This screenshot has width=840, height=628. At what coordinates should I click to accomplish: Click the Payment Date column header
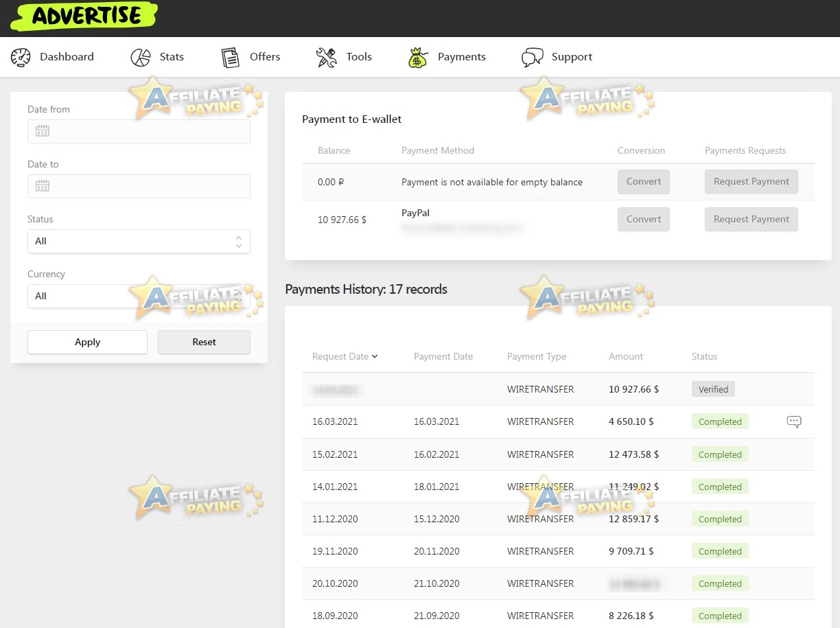click(443, 357)
